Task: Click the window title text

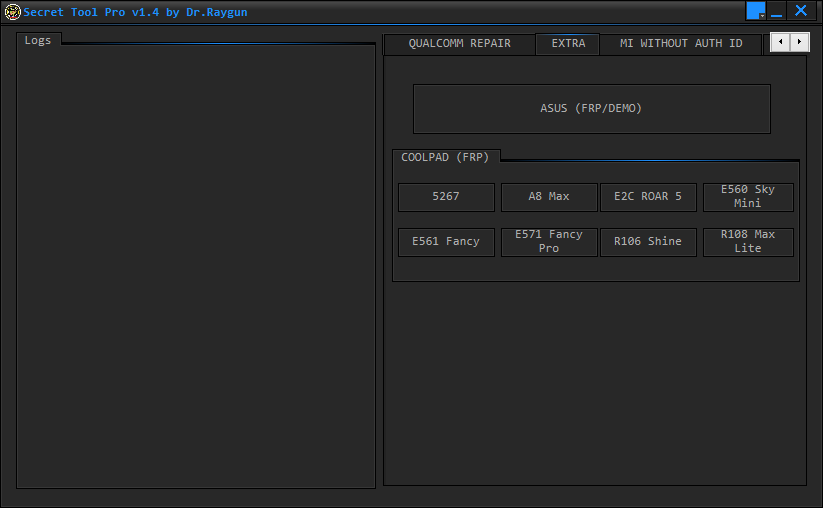Action: tap(135, 12)
